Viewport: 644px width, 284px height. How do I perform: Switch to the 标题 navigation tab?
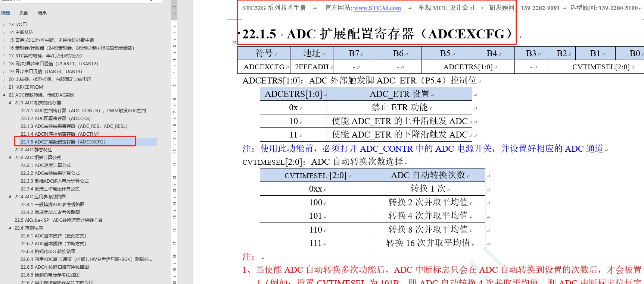(x=6, y=13)
